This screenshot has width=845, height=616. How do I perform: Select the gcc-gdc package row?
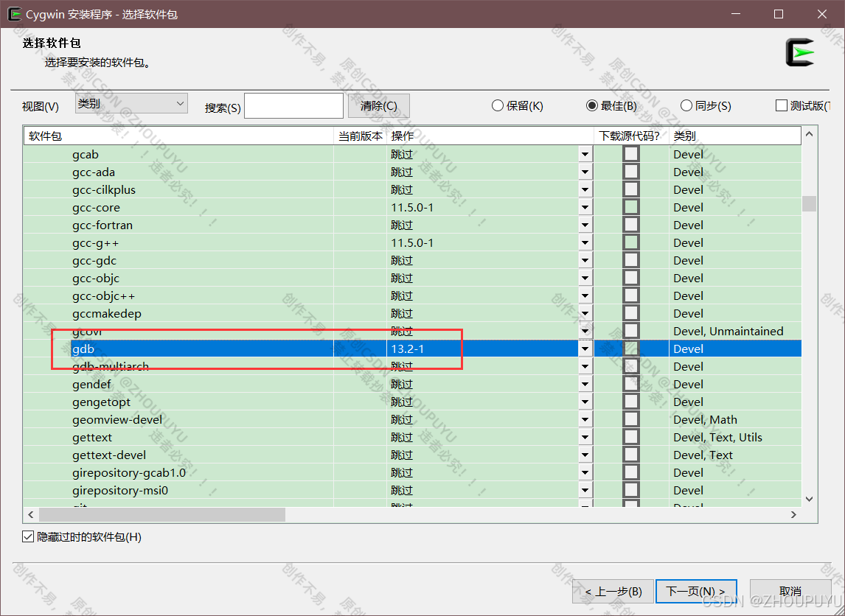tap(412, 261)
